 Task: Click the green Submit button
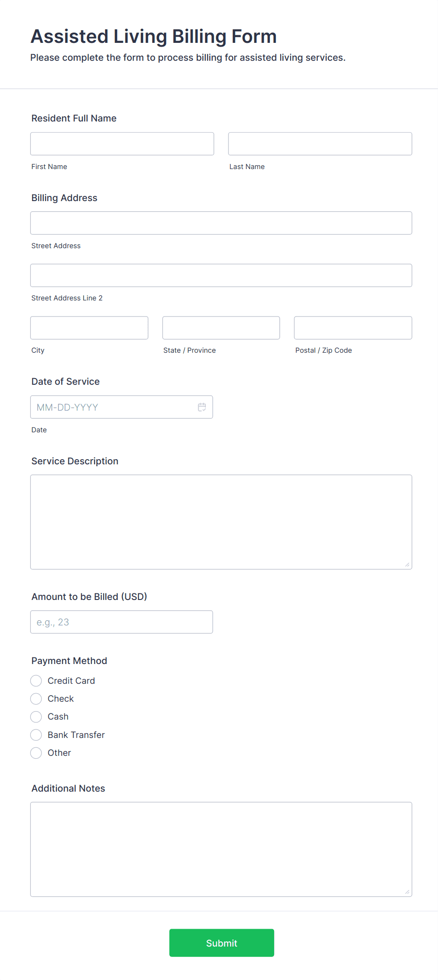[221, 943]
